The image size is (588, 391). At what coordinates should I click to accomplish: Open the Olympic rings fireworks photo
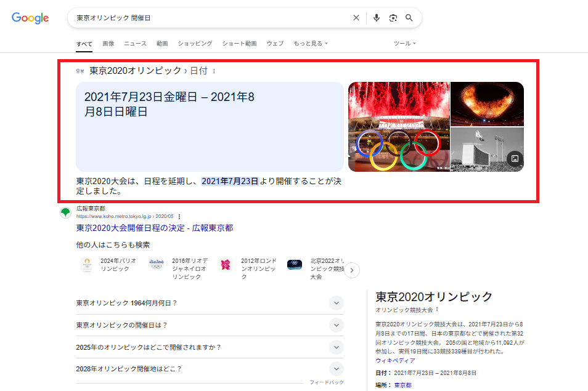coord(399,127)
